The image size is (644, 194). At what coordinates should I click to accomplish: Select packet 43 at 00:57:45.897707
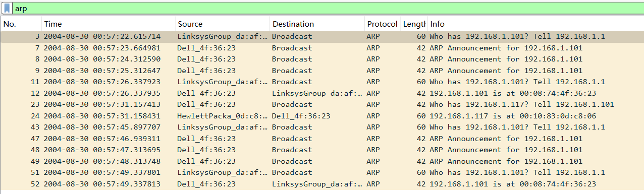(x=322, y=127)
